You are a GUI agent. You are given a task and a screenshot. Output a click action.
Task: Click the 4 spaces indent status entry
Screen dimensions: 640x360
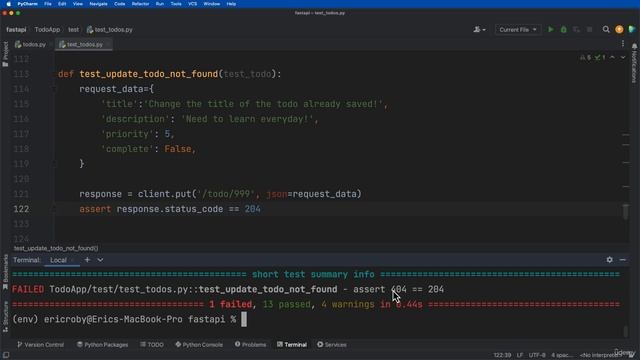(x=562, y=355)
